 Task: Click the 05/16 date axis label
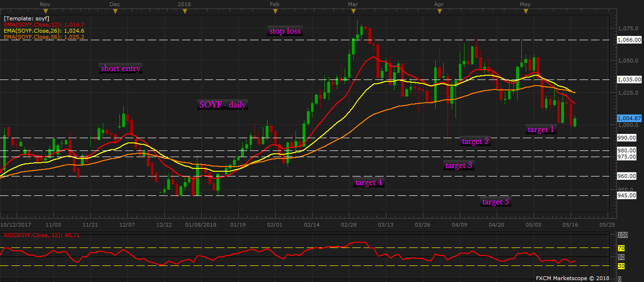pos(570,225)
